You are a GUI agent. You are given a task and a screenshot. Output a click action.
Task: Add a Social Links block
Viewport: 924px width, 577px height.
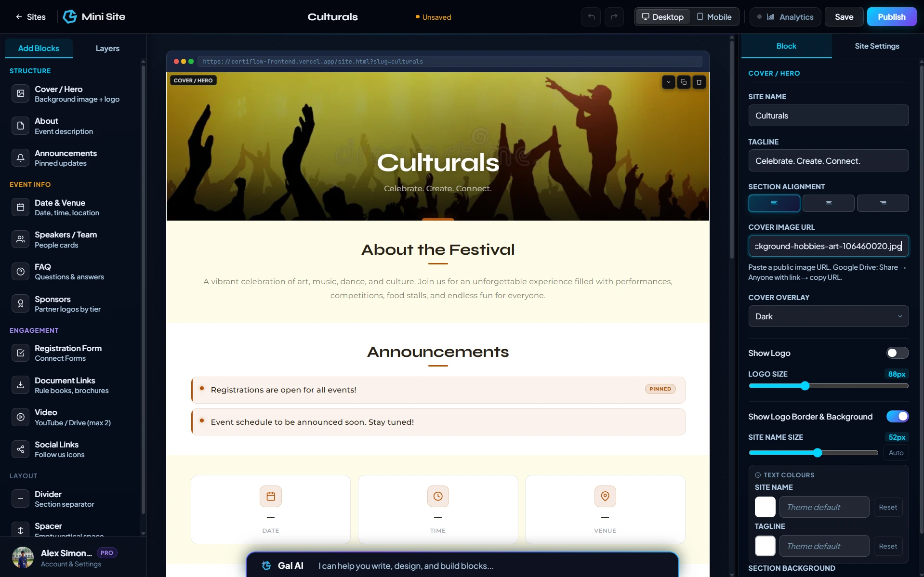click(x=72, y=449)
